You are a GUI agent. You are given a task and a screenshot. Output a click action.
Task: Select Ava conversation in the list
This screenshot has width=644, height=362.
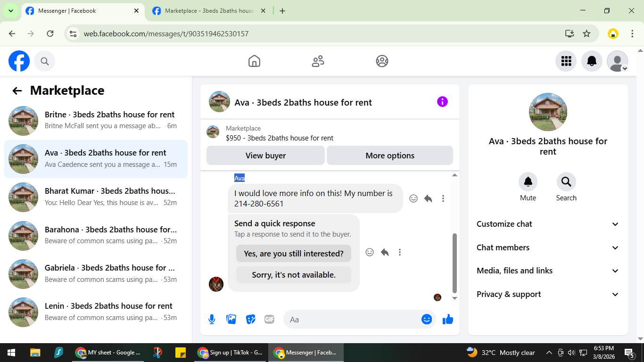point(96,159)
